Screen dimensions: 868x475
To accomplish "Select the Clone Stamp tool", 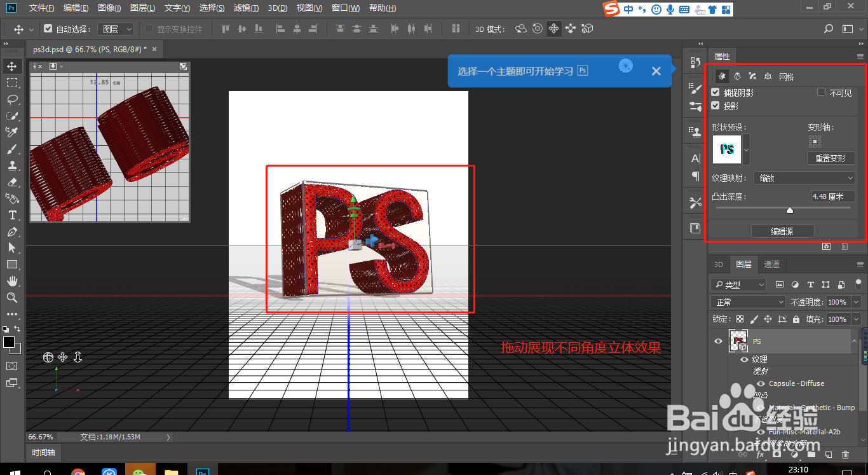I will [x=12, y=165].
